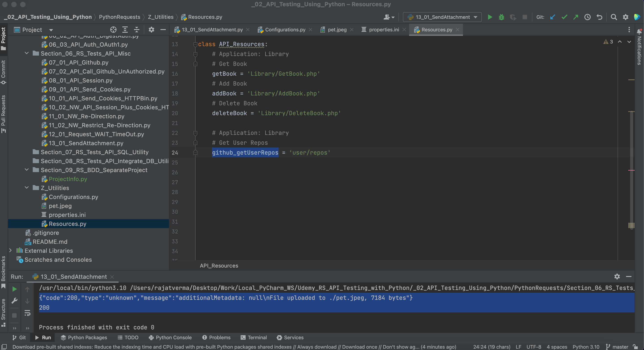Hide the Project tool window
The image size is (644, 350).
tap(163, 30)
